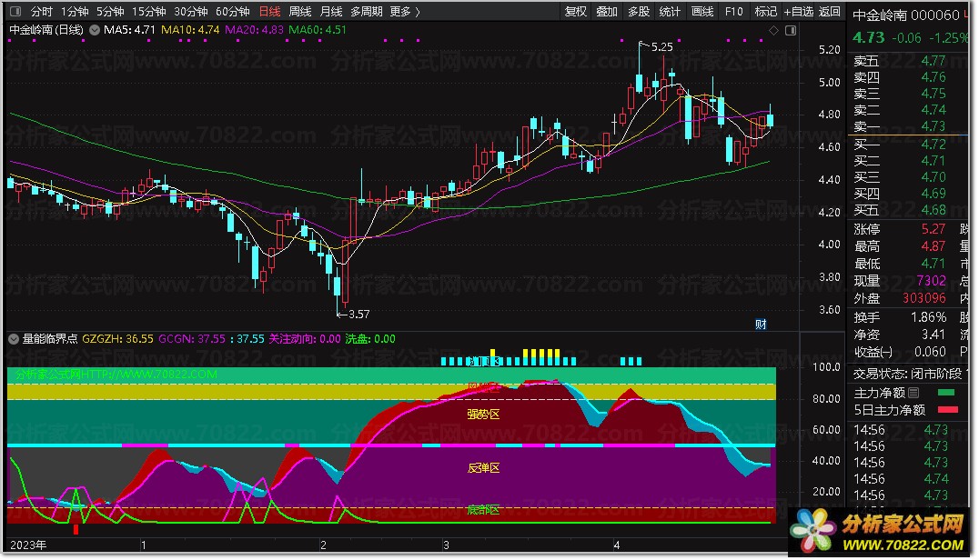
Task: Activate the 画线 drawing tool
Action: click(702, 11)
